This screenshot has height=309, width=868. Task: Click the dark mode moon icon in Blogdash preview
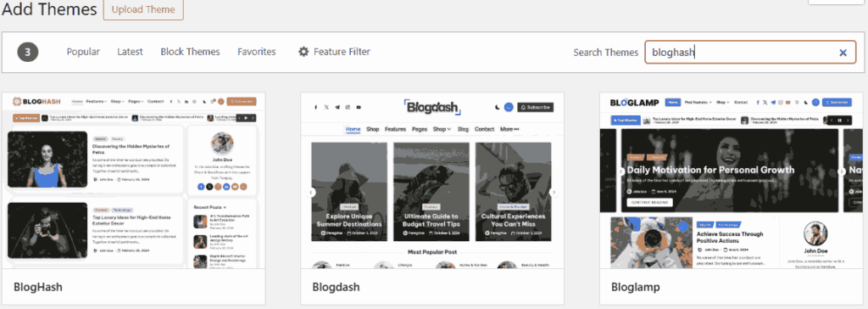[x=497, y=107]
